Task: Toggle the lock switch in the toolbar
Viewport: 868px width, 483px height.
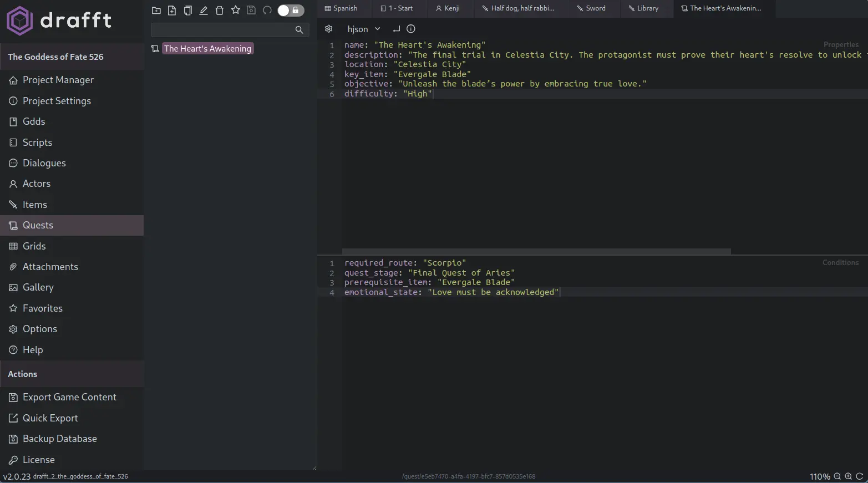Action: point(290,10)
